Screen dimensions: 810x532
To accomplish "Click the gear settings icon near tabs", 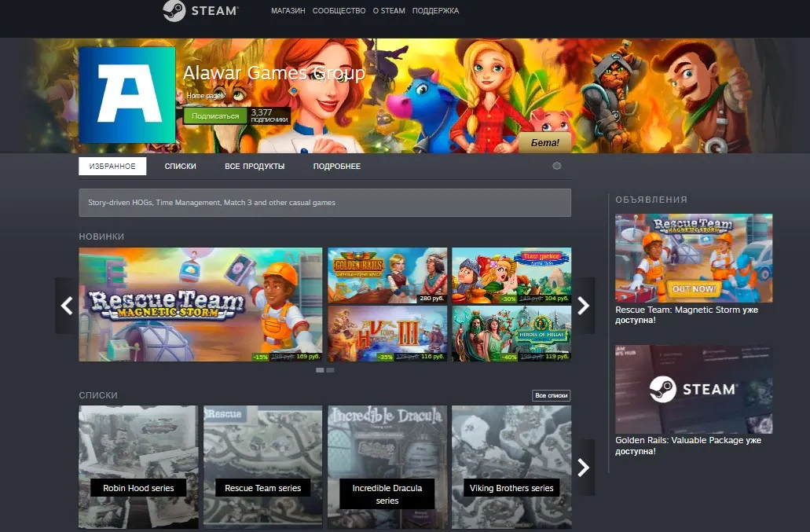I will coord(556,166).
